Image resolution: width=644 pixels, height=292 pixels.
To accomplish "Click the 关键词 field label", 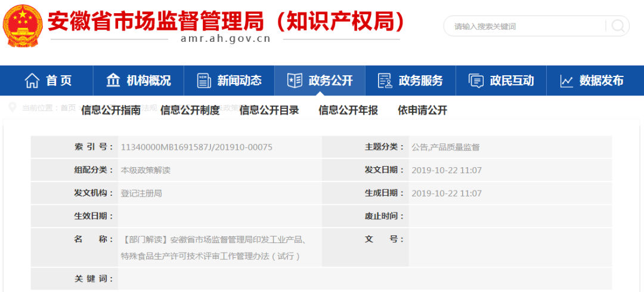I will click(94, 279).
